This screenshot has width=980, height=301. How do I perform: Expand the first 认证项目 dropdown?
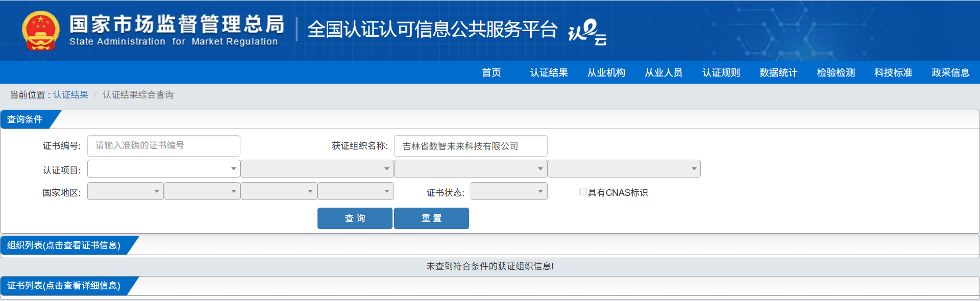point(164,169)
